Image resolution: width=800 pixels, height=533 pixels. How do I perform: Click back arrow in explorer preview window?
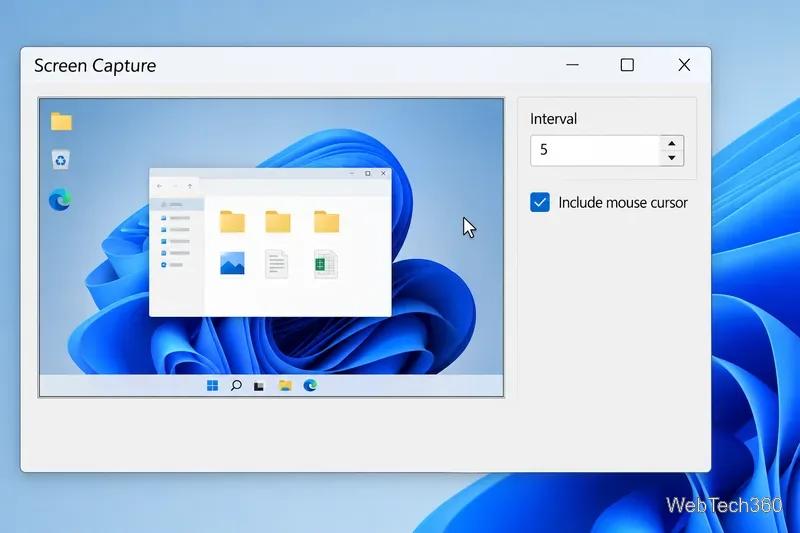(159, 186)
